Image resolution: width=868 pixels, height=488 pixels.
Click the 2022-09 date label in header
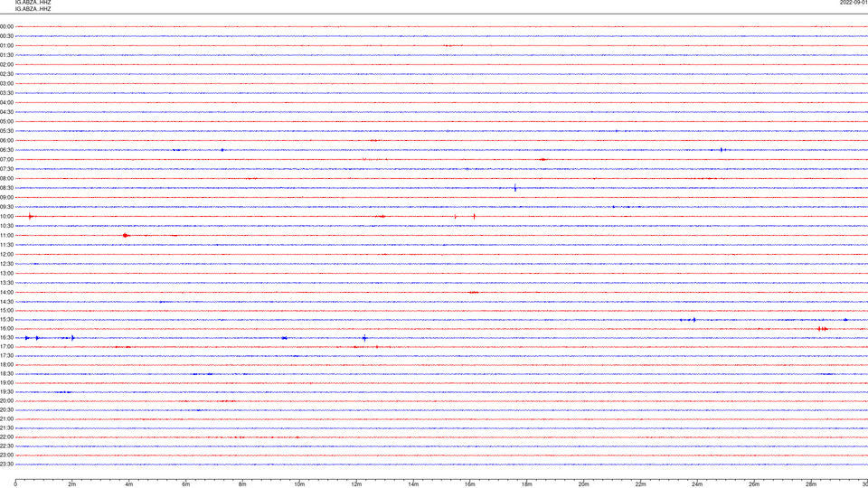point(854,3)
